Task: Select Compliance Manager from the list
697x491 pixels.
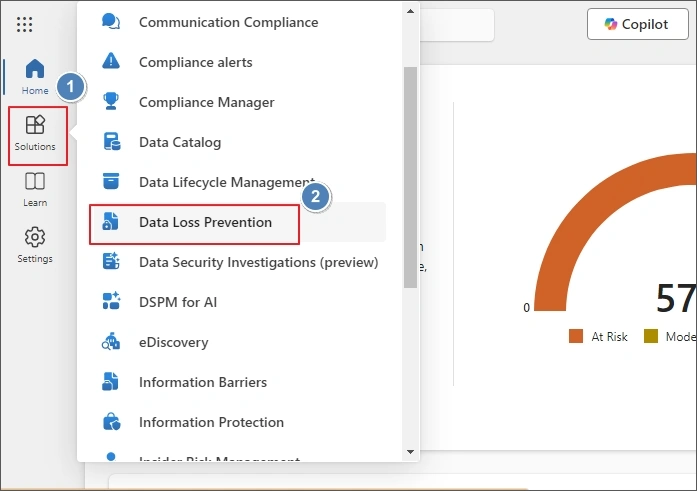Action: [207, 102]
